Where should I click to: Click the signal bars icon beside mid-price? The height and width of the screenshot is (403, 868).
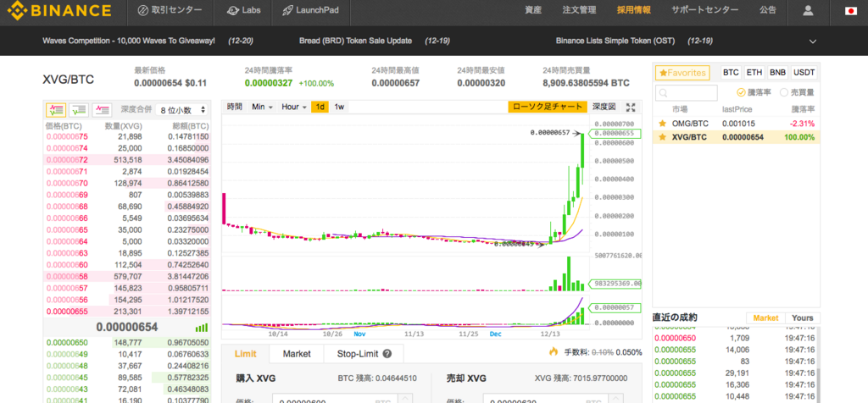pyautogui.click(x=202, y=328)
